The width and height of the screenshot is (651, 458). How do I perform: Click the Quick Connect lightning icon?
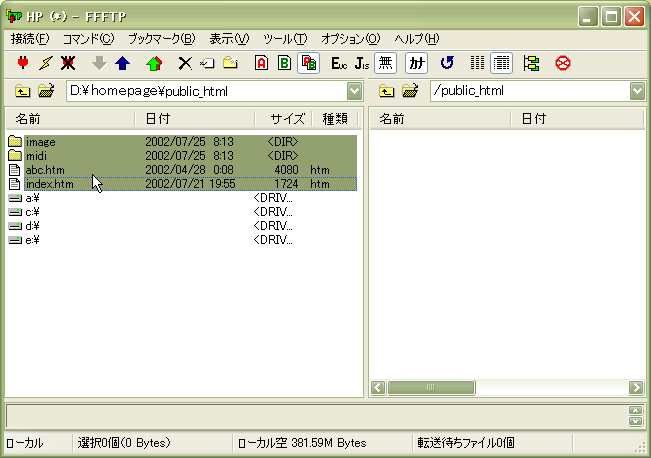pos(45,63)
